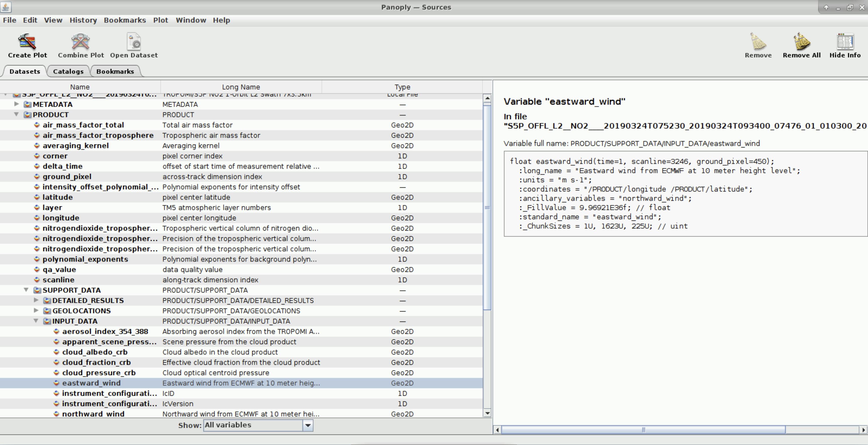The width and height of the screenshot is (868, 445).
Task: Select the corner variable icon
Action: [37, 156]
